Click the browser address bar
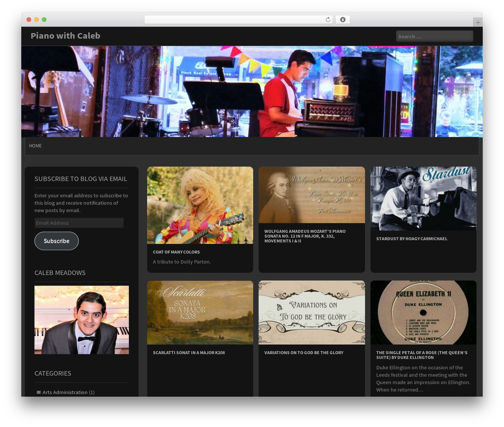504x427 pixels. click(x=239, y=20)
